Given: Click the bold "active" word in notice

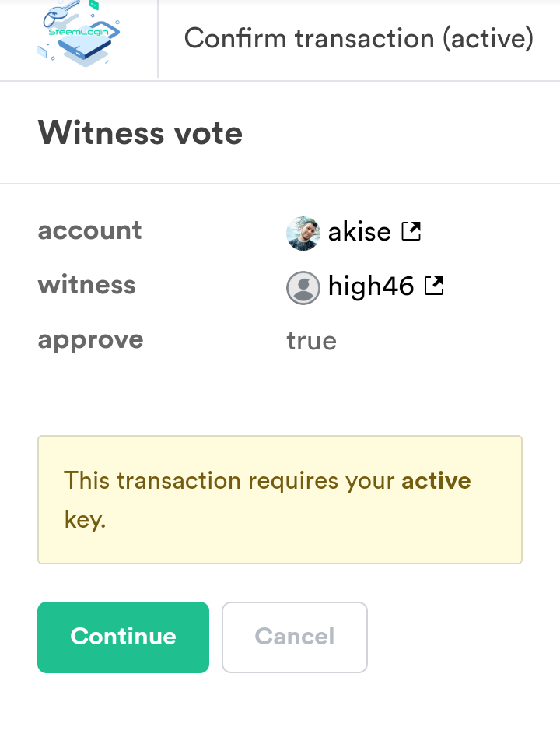Looking at the screenshot, I should (x=436, y=480).
